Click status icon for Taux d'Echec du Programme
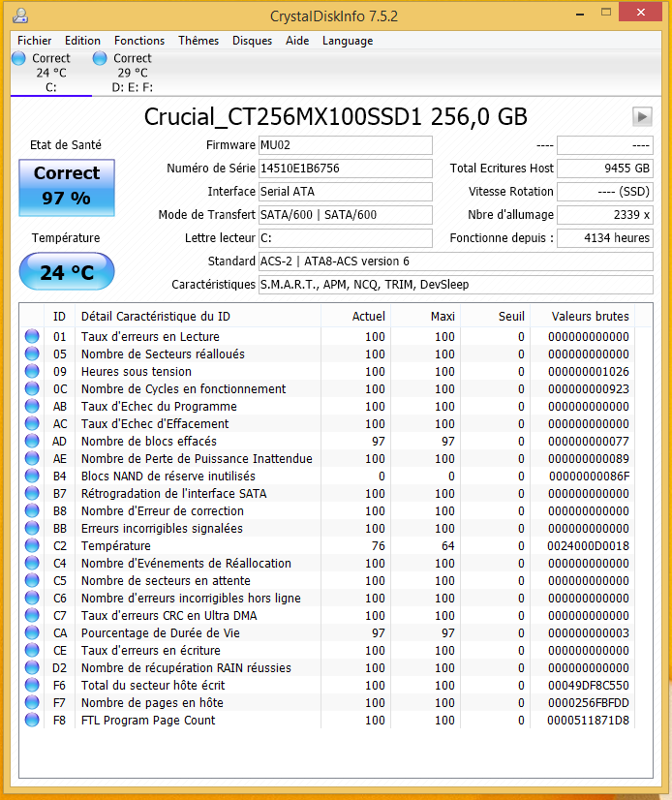 point(32,406)
